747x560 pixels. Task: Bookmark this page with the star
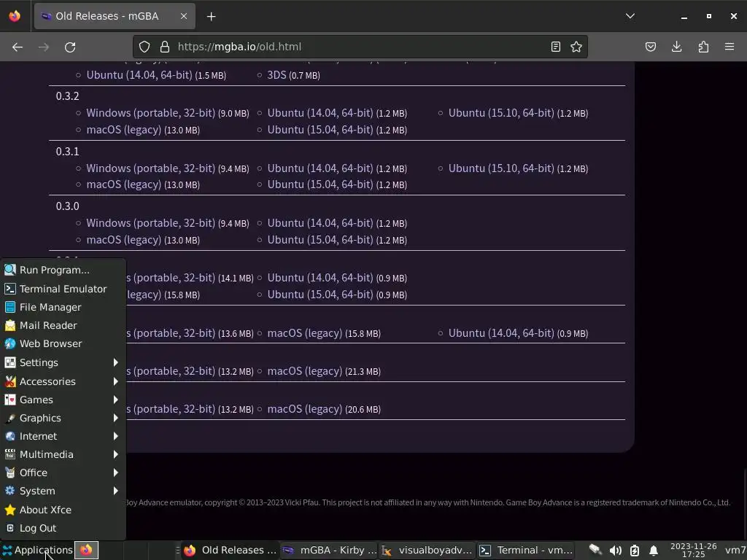click(x=576, y=47)
